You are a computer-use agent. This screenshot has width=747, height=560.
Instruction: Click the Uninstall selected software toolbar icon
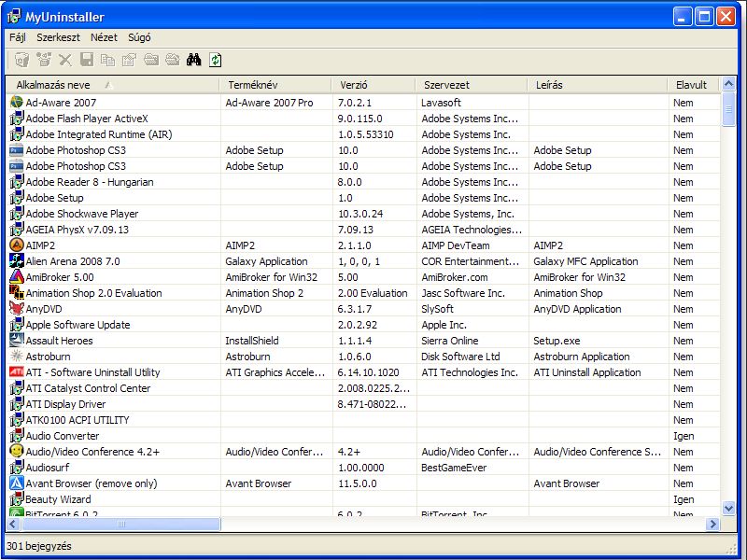tap(21, 60)
